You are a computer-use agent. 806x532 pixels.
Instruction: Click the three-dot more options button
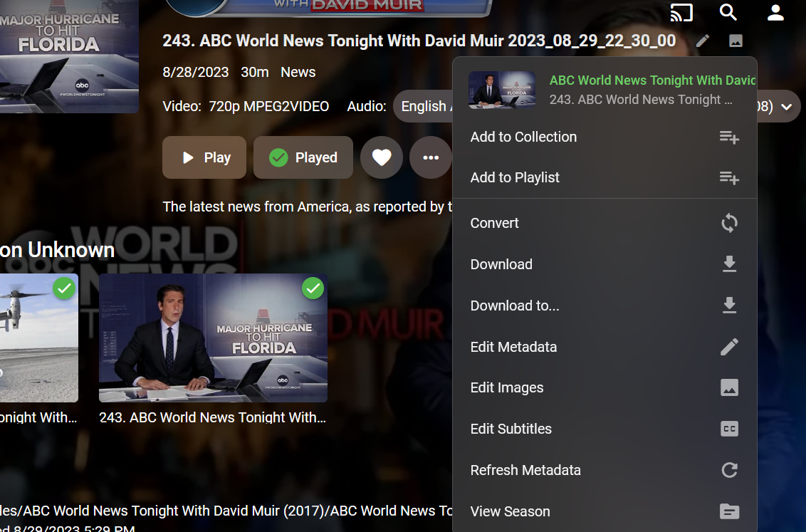point(430,157)
